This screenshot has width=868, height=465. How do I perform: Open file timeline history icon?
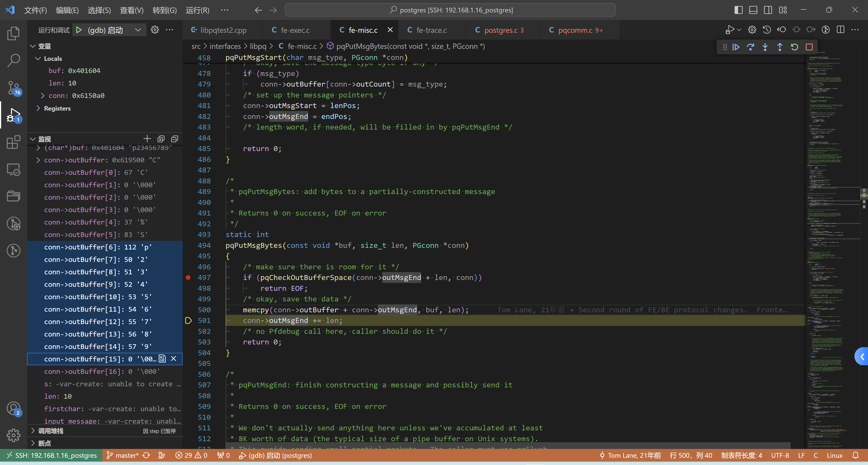(x=767, y=30)
